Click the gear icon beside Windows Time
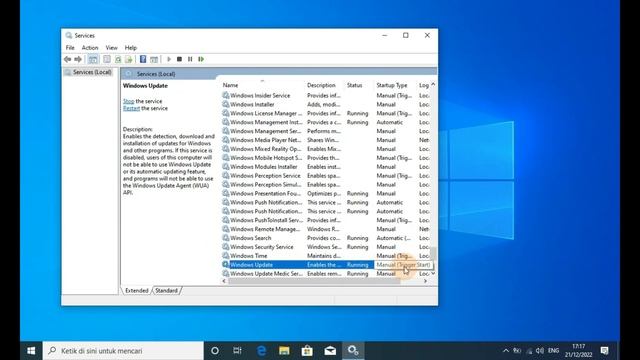640x360 pixels. (225, 256)
